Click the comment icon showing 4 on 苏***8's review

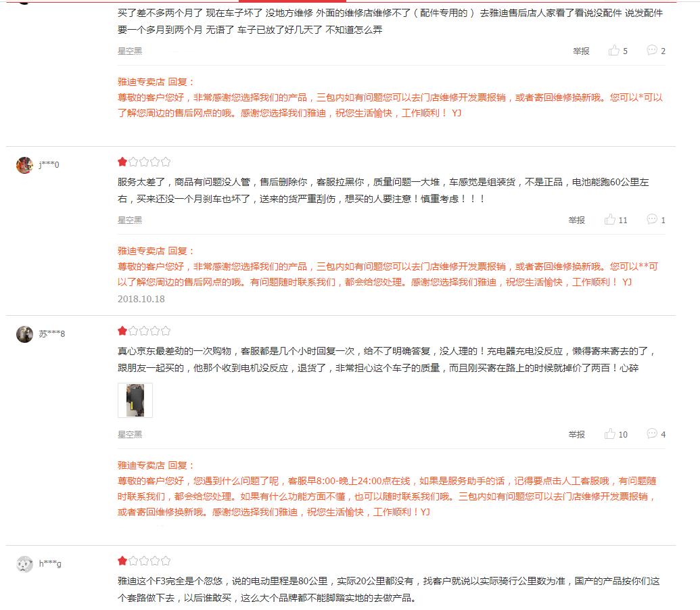pos(651,434)
